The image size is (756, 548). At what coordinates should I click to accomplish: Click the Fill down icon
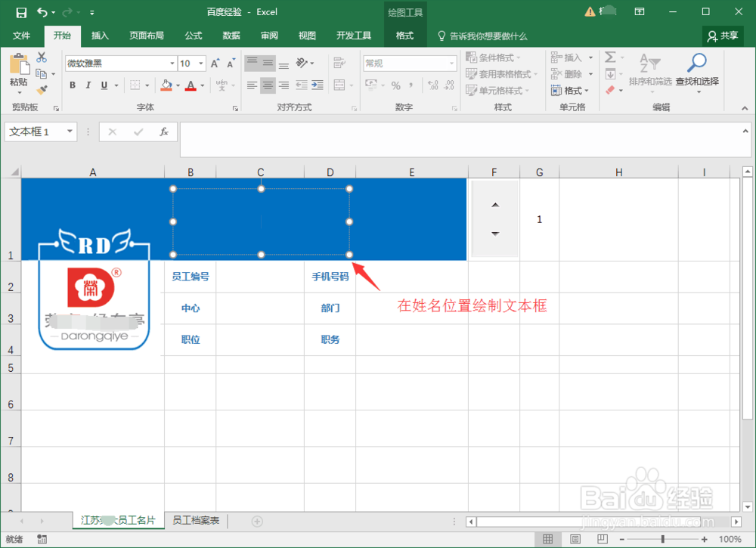point(610,74)
